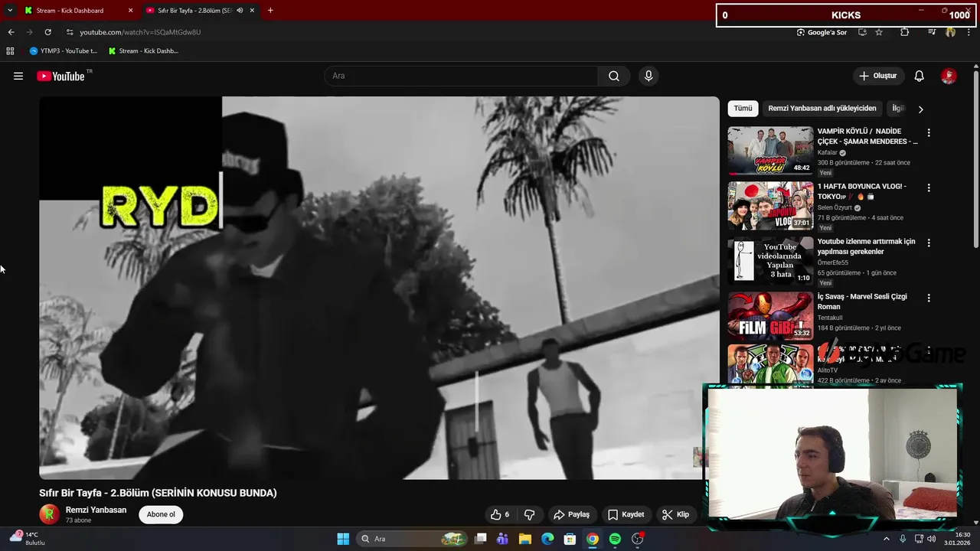Viewport: 980px width, 551px height.
Task: Open the YouTube hamburger guide menu
Action: tap(18, 76)
